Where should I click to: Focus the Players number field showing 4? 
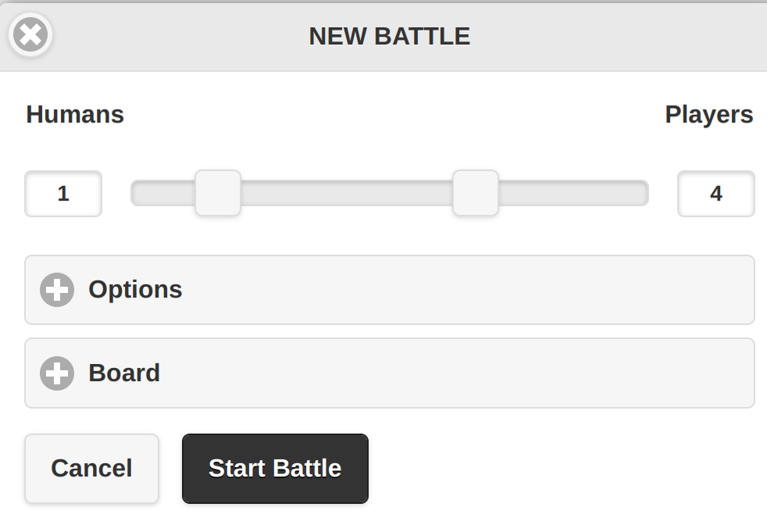(x=715, y=194)
